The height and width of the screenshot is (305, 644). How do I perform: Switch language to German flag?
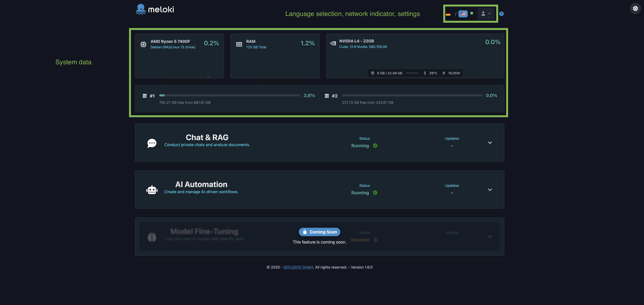click(x=448, y=14)
